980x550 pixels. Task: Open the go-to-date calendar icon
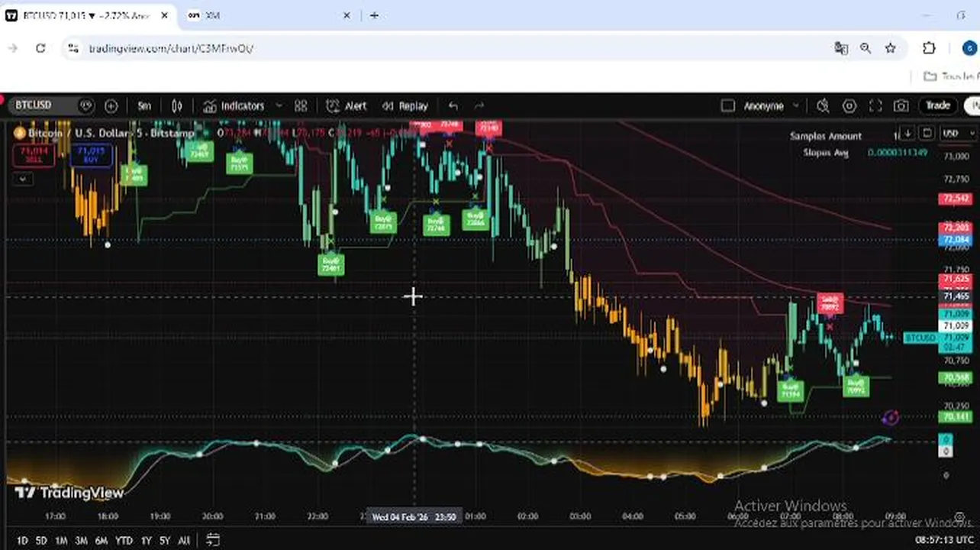[213, 540]
